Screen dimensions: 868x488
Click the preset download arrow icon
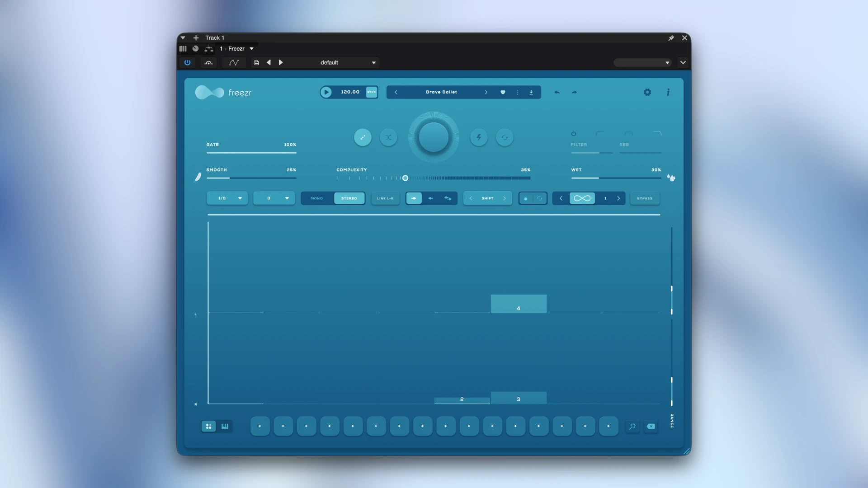[531, 92]
